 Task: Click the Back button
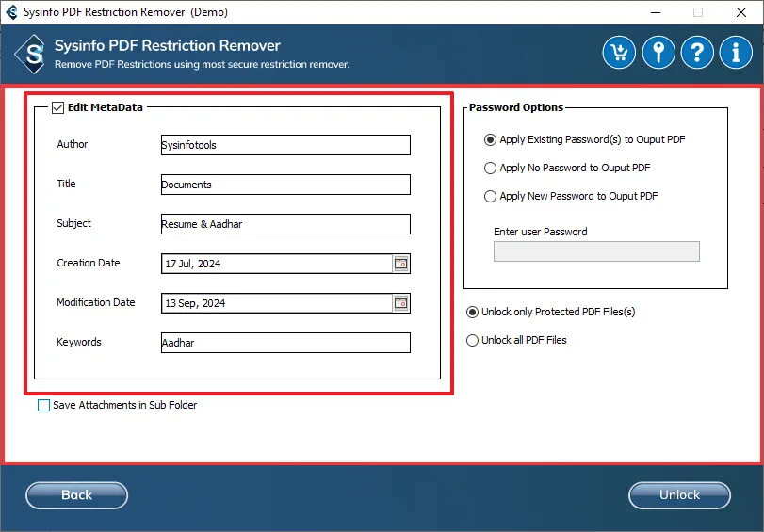76,495
